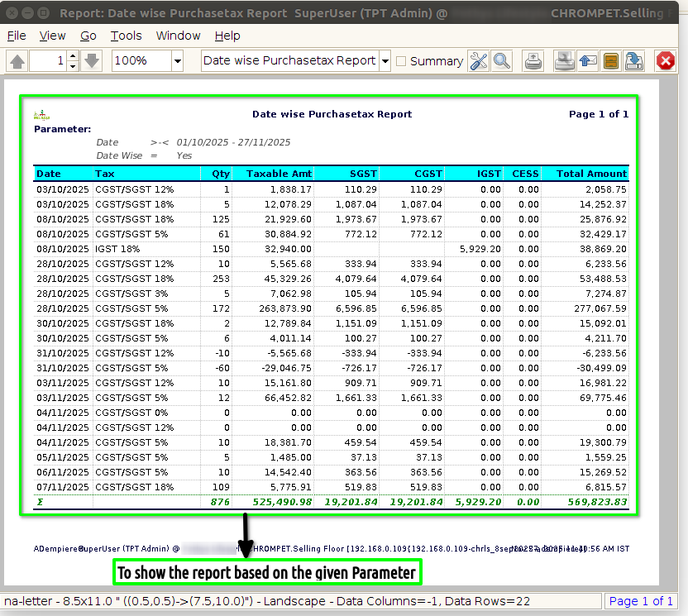This screenshot has height=616, width=688.
Task: Click date range 01/10/2025 - 27/11/2025
Action: (233, 142)
